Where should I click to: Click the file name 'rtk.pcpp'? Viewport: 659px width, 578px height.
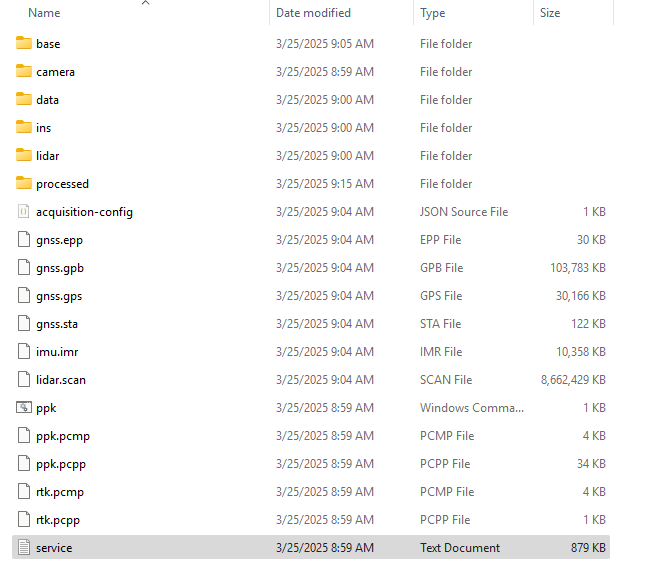click(x=58, y=520)
